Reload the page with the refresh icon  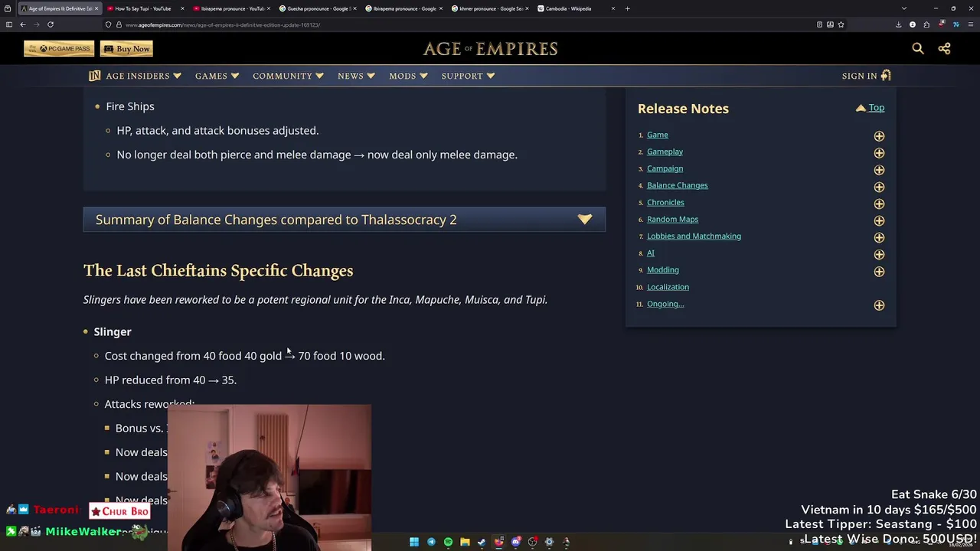click(x=51, y=24)
